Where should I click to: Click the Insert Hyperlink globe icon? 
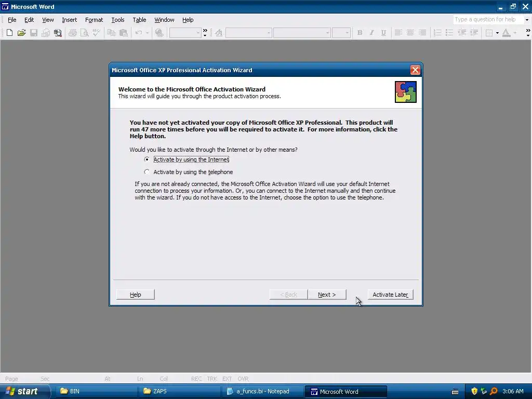point(159,33)
